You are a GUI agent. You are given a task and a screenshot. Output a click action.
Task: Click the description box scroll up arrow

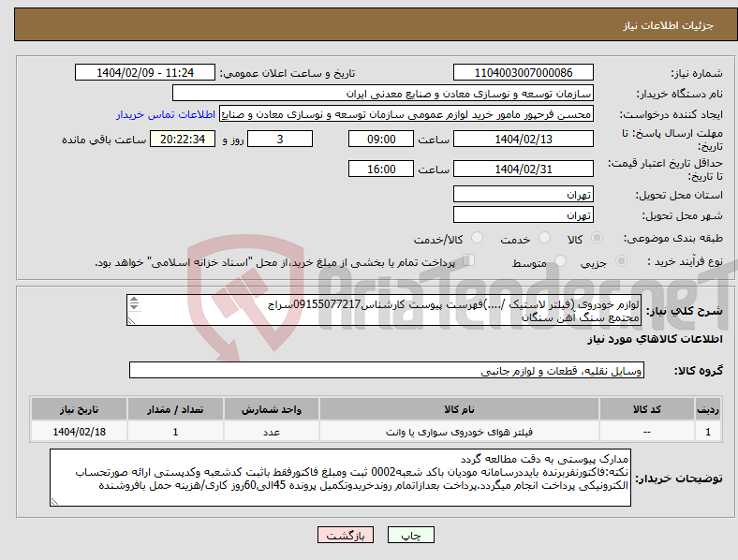coord(134,300)
